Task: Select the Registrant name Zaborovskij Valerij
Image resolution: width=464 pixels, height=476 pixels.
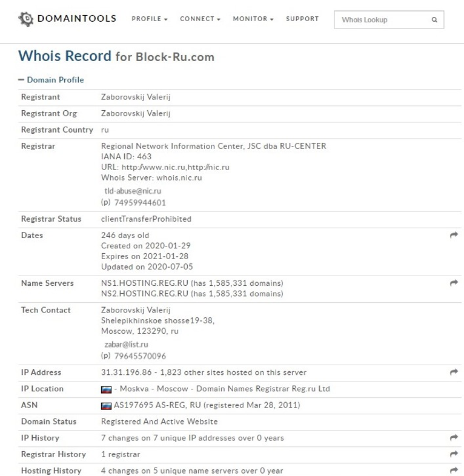Action: point(136,97)
